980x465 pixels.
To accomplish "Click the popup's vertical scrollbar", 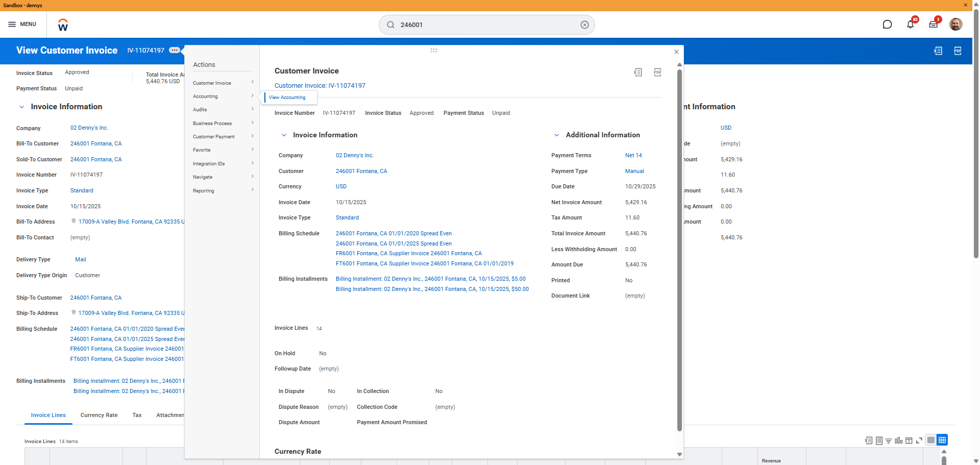I will (679, 250).
